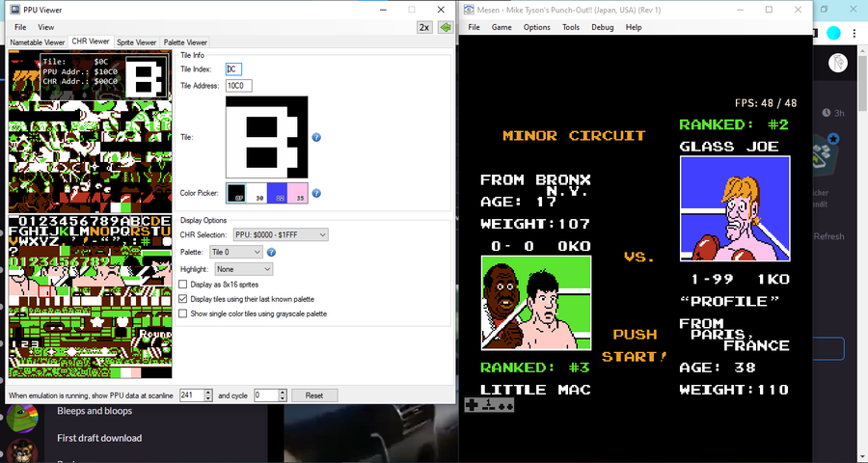
Task: Click the Glass Joe portrait in the game
Action: pyautogui.click(x=735, y=208)
